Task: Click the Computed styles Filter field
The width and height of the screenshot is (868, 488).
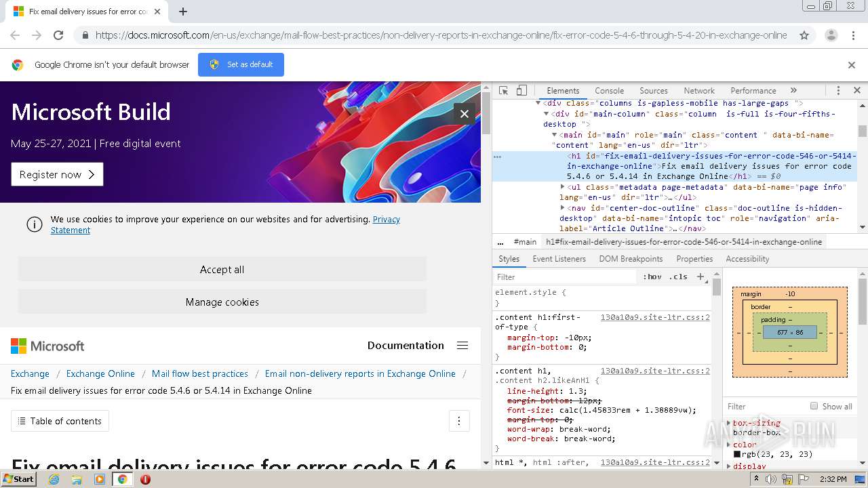Action: point(766,406)
